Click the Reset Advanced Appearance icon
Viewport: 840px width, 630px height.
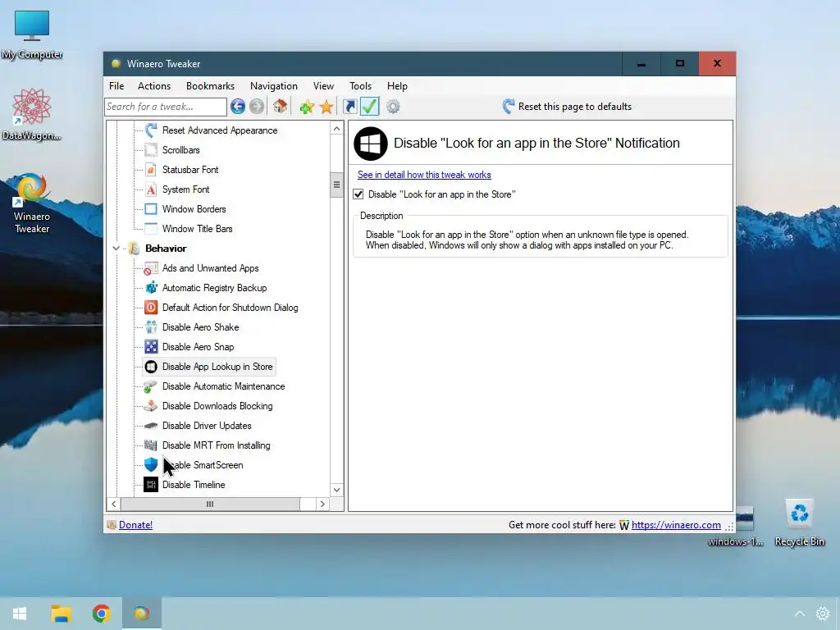pos(151,130)
